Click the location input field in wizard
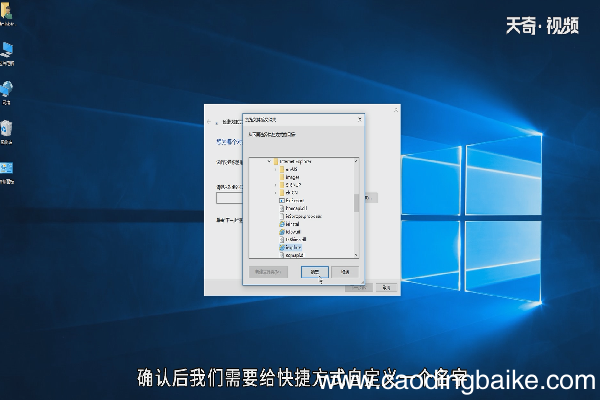Screen dimensions: 600x400 point(230,198)
